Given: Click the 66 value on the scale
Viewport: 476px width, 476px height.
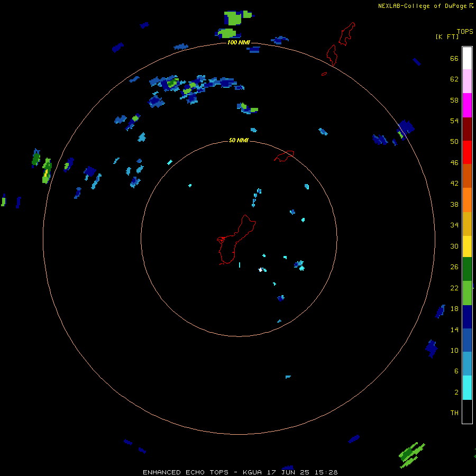Looking at the screenshot, I should coord(454,58).
